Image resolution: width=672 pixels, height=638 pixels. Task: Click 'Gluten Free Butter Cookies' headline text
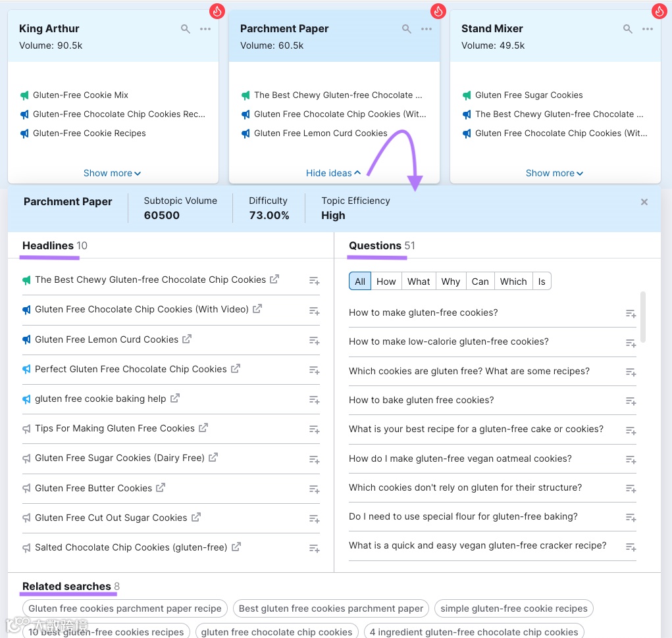point(93,488)
